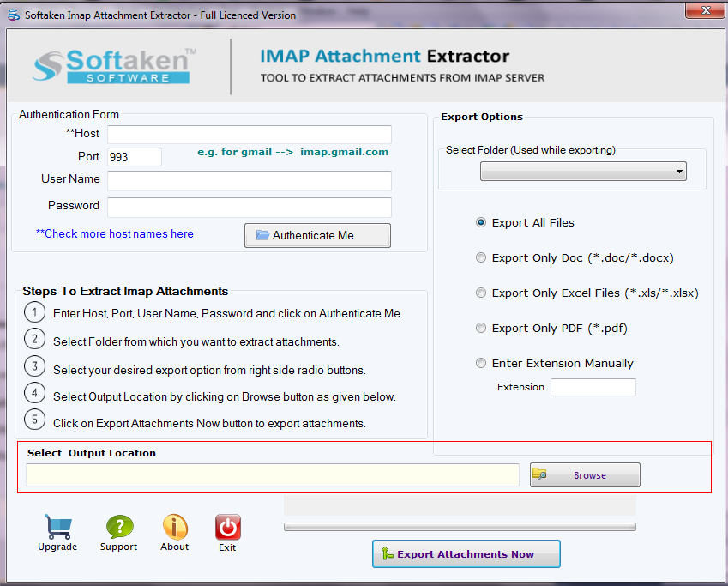Open the Select Folder dropdown
The image size is (728, 586).
point(583,172)
